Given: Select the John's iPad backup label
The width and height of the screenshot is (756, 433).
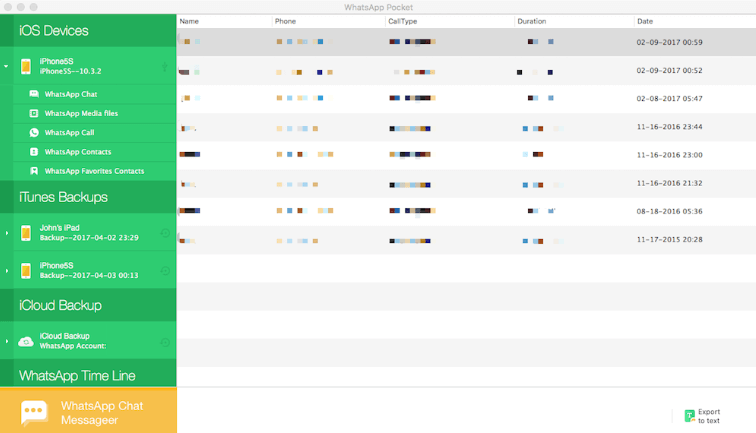Looking at the screenshot, I should [x=59, y=228].
